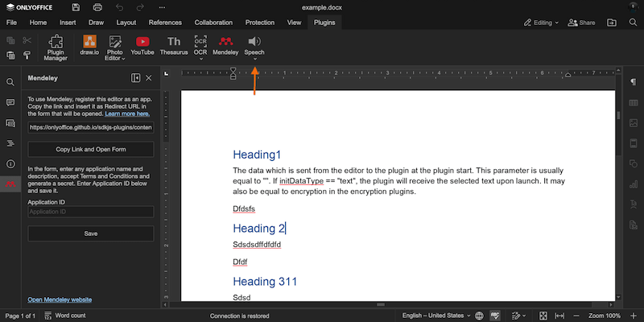Toggle nonprinting characters pilcrow icon
644x322 pixels.
[634, 82]
